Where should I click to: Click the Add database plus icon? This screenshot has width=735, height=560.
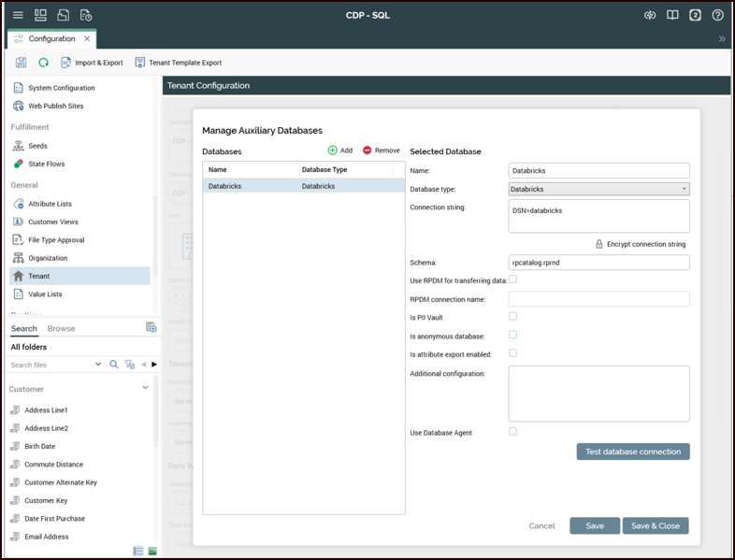point(333,151)
